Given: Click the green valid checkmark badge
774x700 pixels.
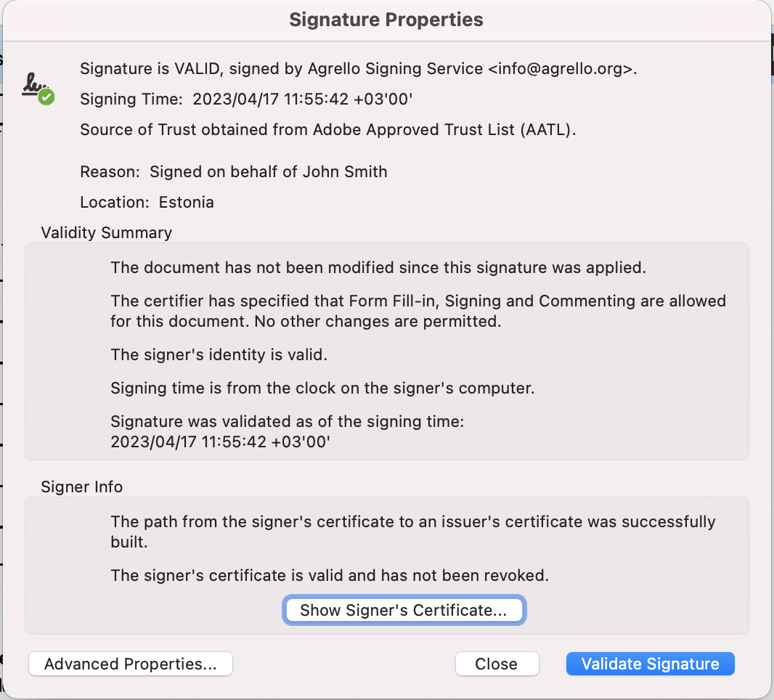Looking at the screenshot, I should (x=46, y=97).
